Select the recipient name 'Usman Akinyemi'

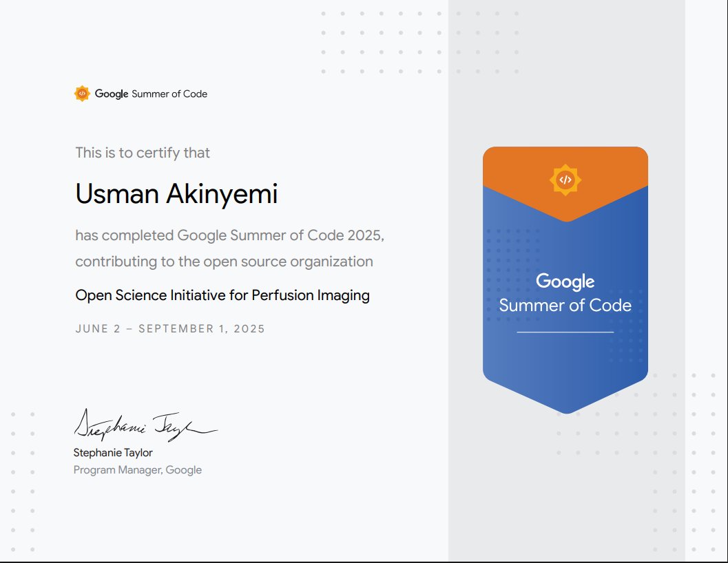coord(176,194)
